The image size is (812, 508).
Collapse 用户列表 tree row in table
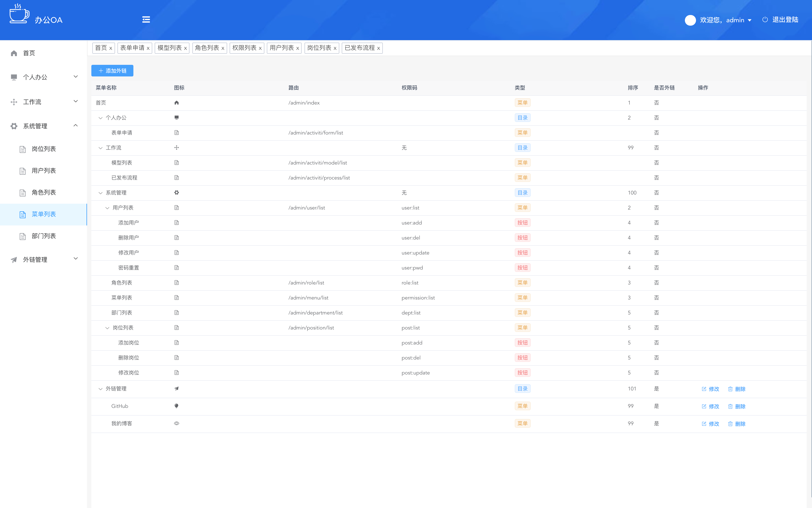pos(107,208)
